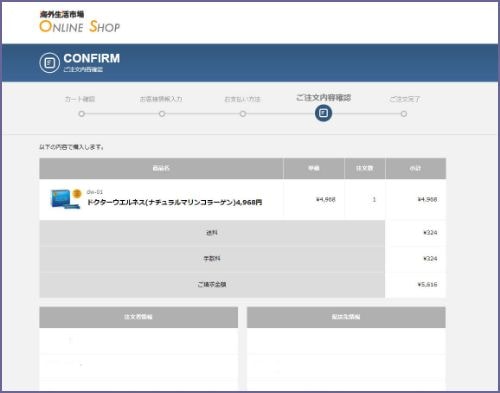
Task: Click the product name column header
Action: (x=161, y=168)
